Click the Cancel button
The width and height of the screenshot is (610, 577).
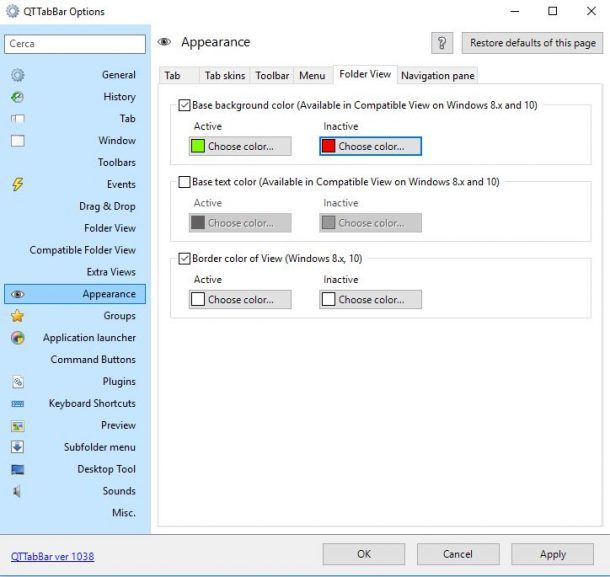click(x=458, y=554)
